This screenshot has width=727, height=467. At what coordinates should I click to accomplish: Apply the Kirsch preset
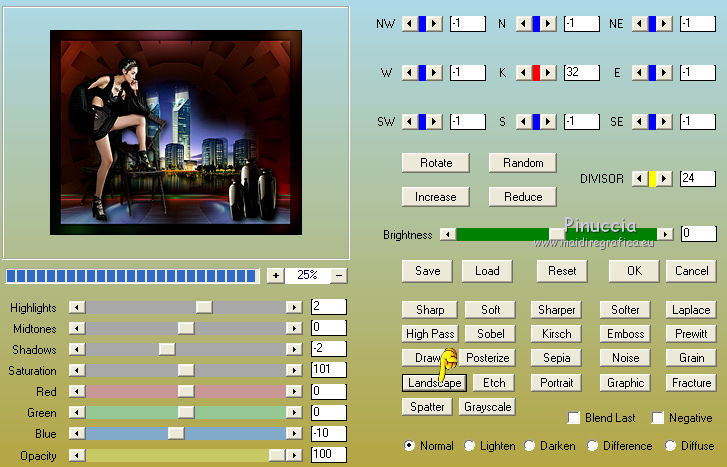(x=556, y=334)
